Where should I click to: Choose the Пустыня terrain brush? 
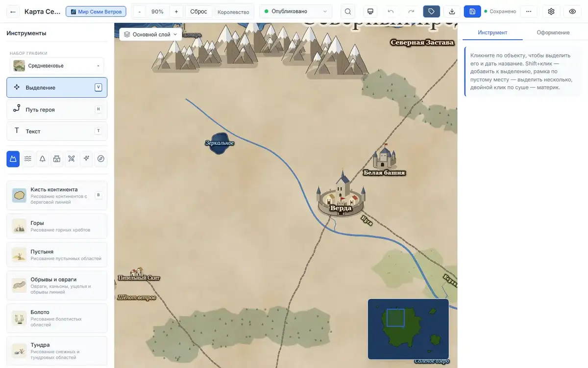[57, 255]
